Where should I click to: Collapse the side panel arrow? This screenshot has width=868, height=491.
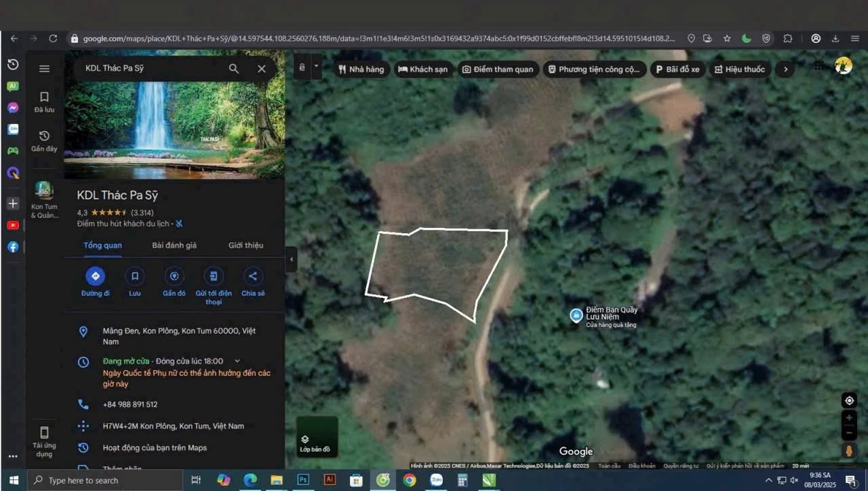[291, 259]
